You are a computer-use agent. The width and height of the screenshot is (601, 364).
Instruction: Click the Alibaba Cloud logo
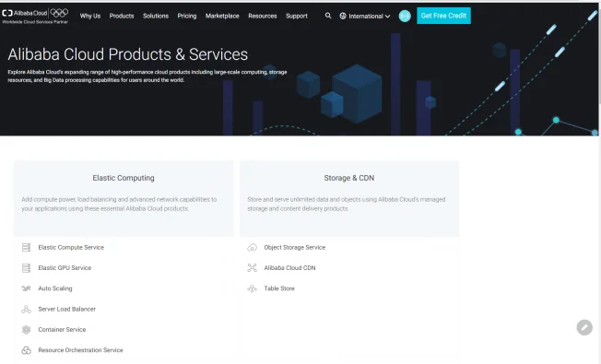25,13
